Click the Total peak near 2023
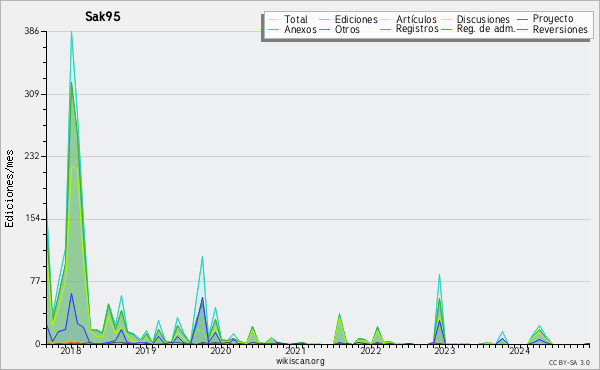This screenshot has height=370, width=600. tap(439, 275)
